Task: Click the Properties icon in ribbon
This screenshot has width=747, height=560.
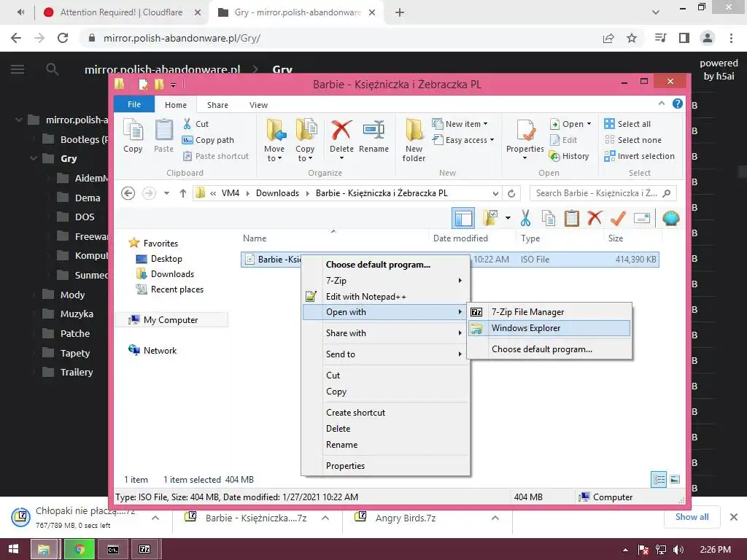Action: (x=525, y=131)
